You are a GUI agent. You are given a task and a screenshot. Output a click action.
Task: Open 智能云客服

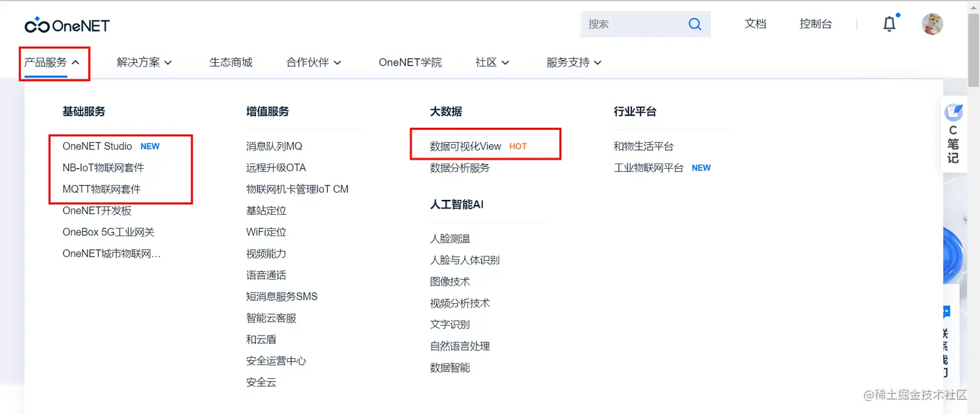pos(271,317)
